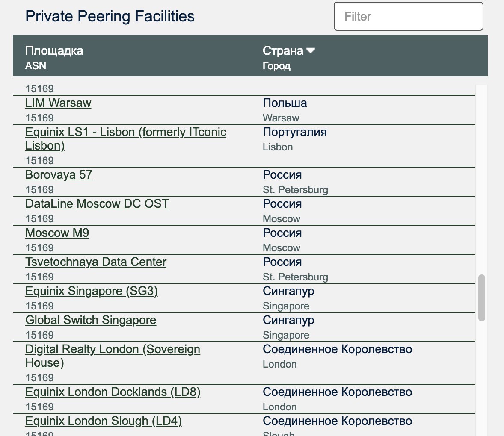Open Tsvetochnaya Data Center link
Viewport: 504px width, 436px height.
coord(96,262)
